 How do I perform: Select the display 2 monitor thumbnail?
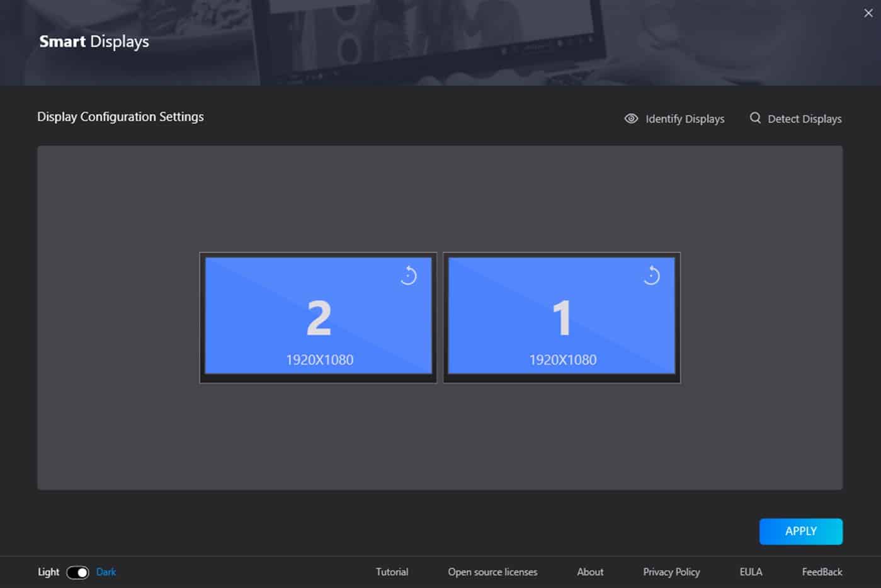tap(318, 318)
